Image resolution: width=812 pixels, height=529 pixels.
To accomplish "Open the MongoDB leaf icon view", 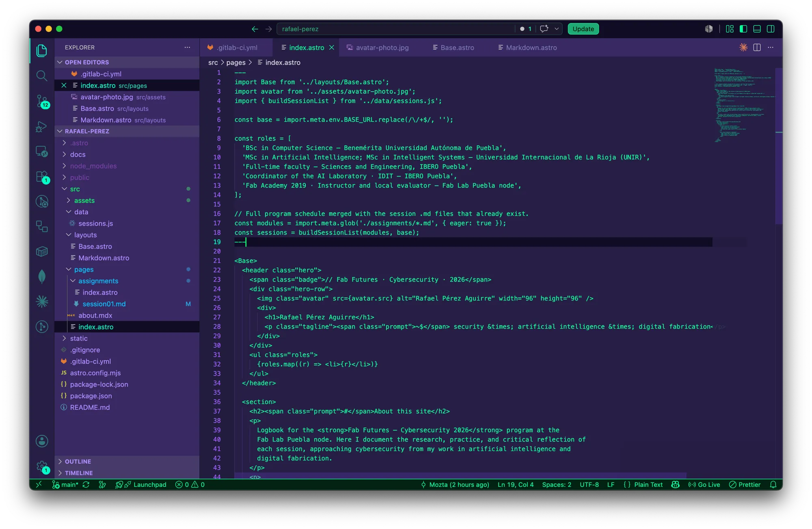I will coord(42,276).
